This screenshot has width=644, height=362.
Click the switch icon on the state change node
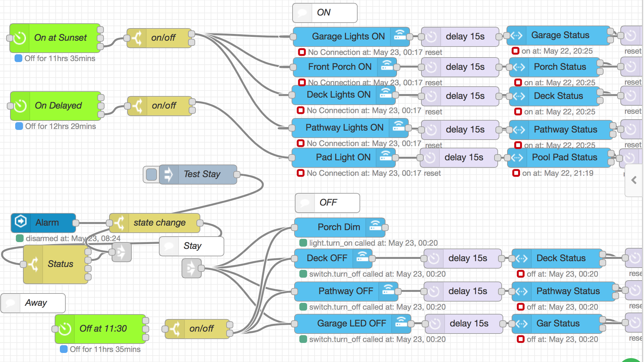click(x=120, y=222)
